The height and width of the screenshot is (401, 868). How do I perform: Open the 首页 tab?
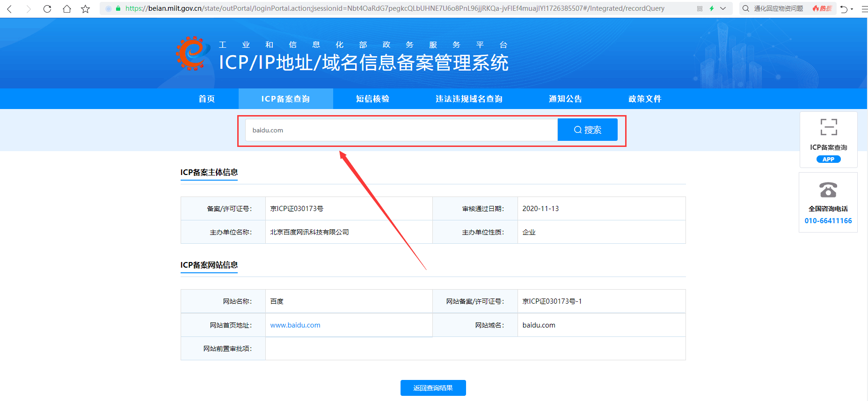[206, 99]
